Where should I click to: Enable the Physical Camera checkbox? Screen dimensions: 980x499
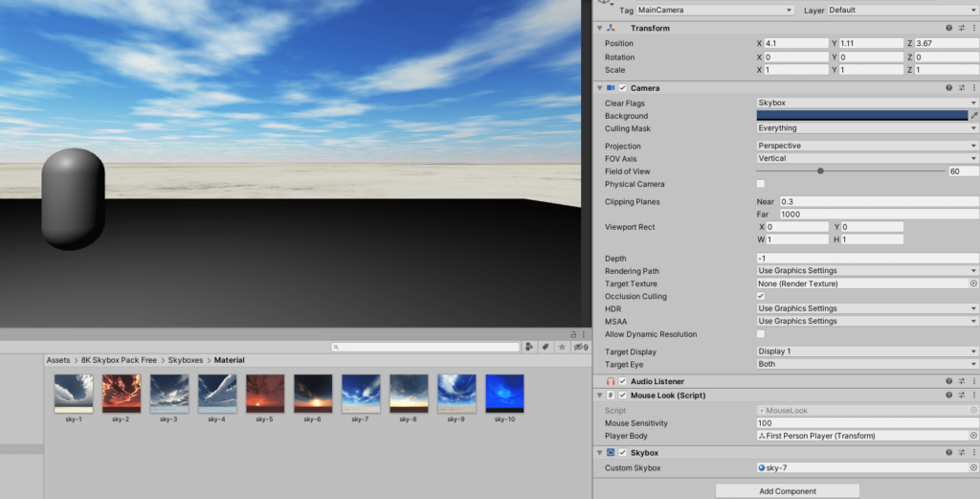(x=761, y=184)
